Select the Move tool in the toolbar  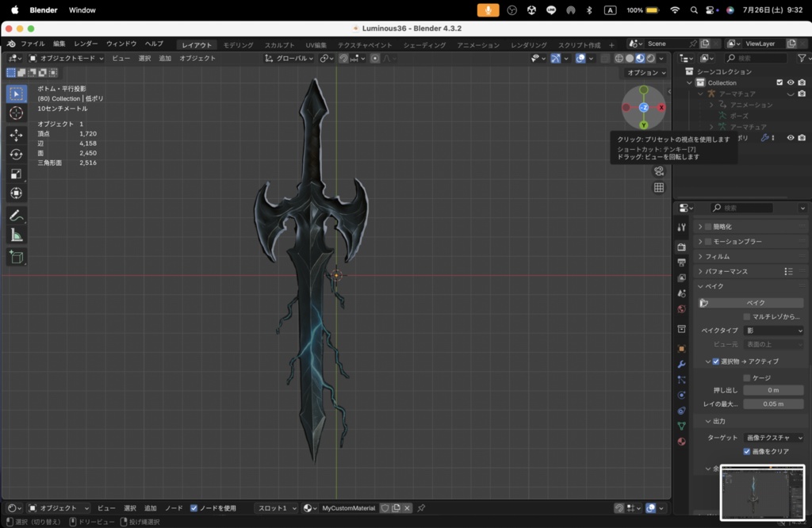coord(16,133)
